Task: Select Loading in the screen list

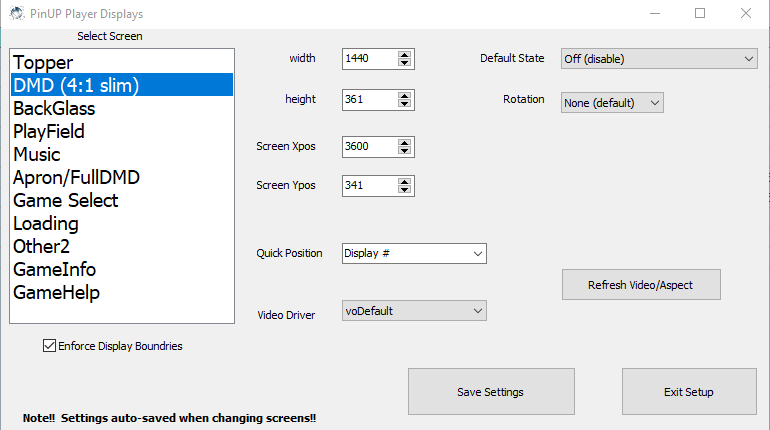Action: [122, 223]
